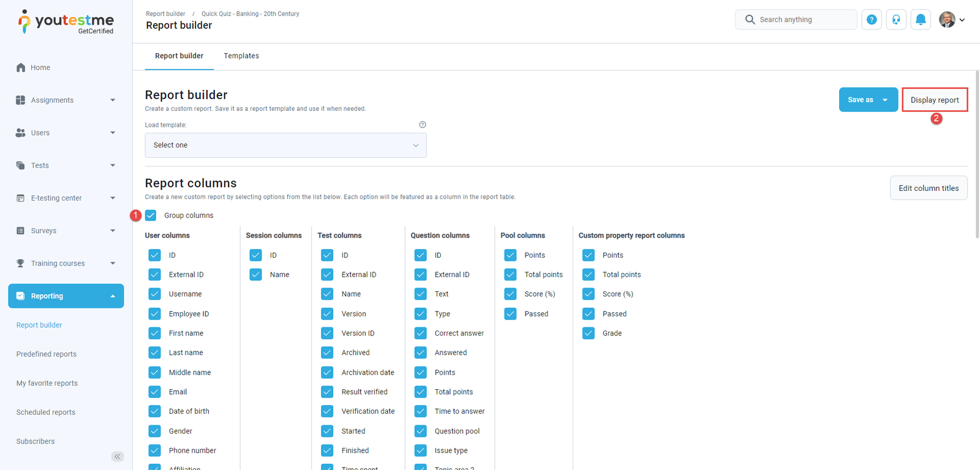Uncheck the Group columns checkbox
The height and width of the screenshot is (470, 980).
(151, 215)
